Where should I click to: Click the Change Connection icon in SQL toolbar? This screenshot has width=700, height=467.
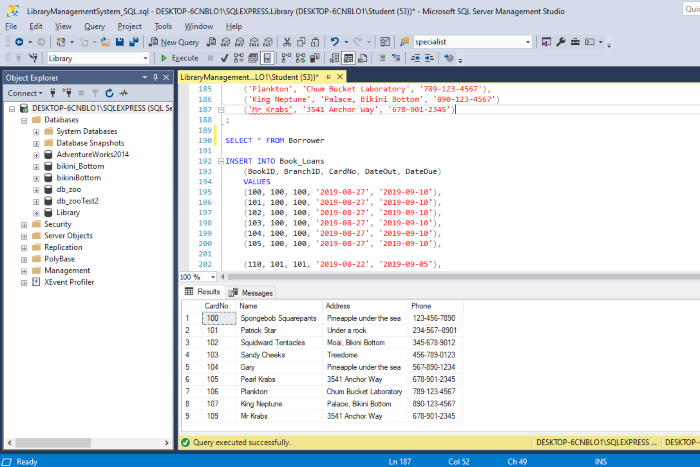coord(33,58)
